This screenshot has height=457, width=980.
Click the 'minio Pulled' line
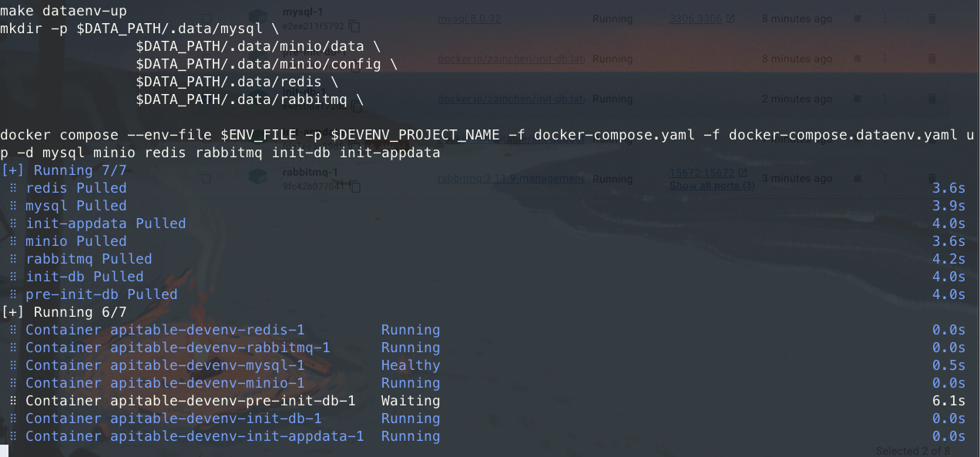[76, 241]
